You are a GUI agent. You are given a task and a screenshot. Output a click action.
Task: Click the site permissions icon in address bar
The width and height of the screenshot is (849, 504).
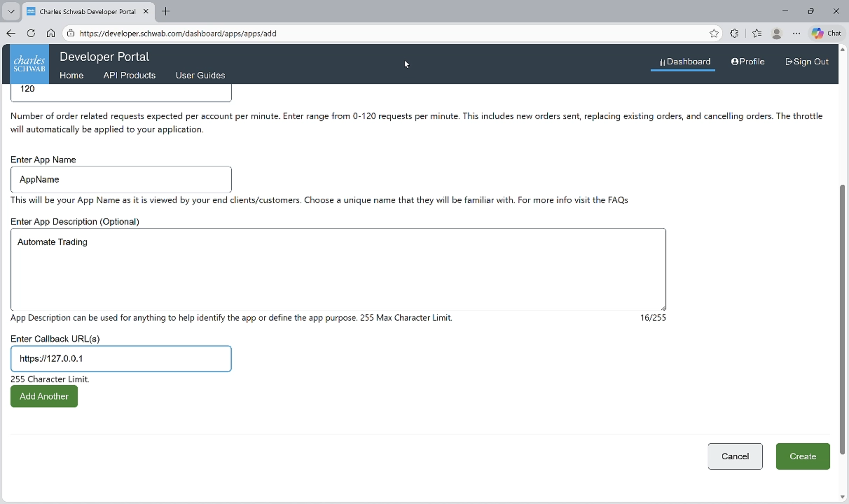click(x=71, y=33)
